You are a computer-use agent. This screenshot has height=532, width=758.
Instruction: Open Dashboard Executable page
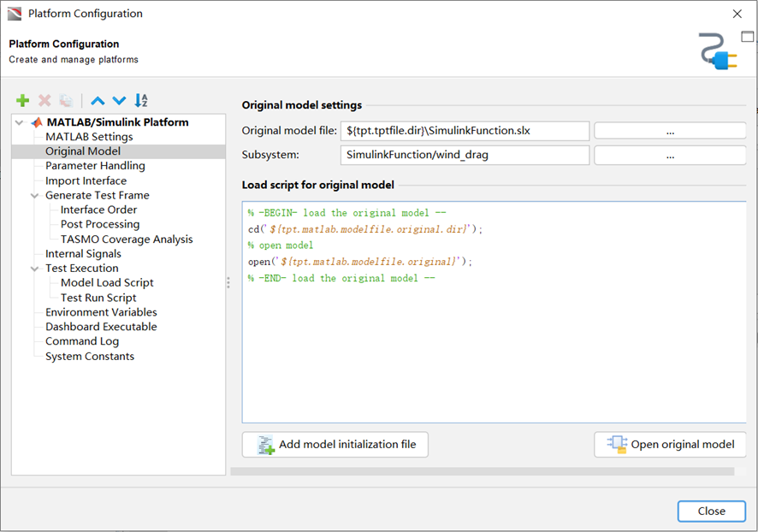coord(101,327)
